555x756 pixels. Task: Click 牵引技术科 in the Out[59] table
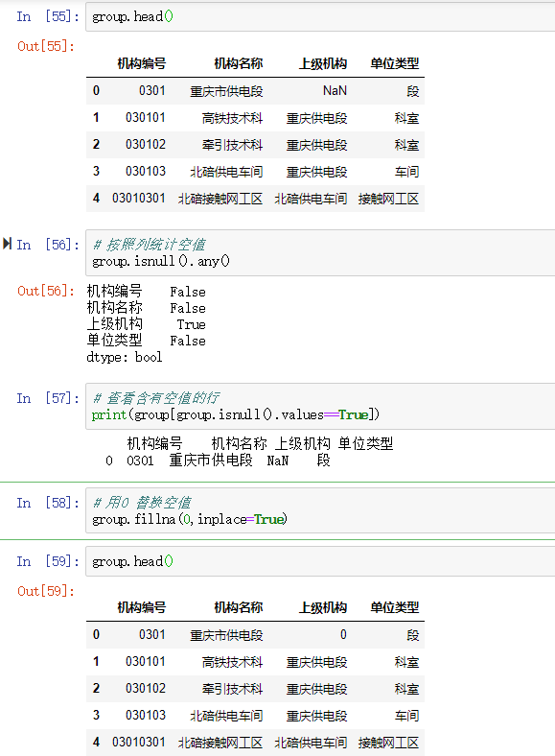pyautogui.click(x=232, y=689)
